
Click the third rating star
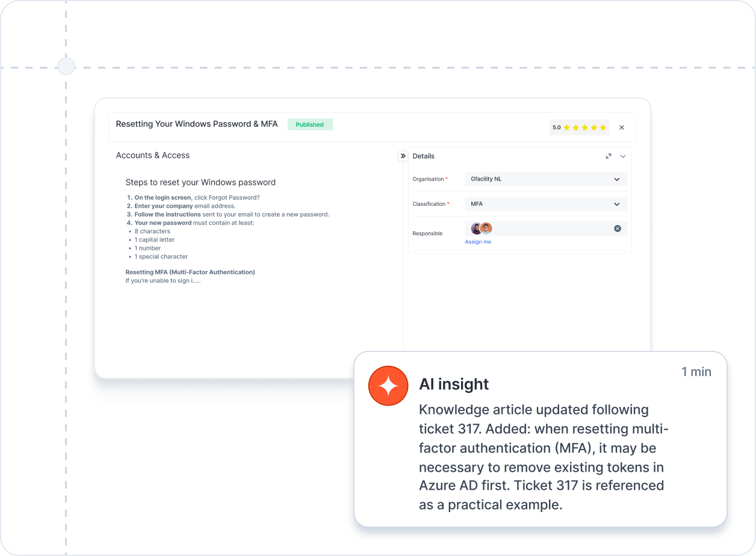584,128
